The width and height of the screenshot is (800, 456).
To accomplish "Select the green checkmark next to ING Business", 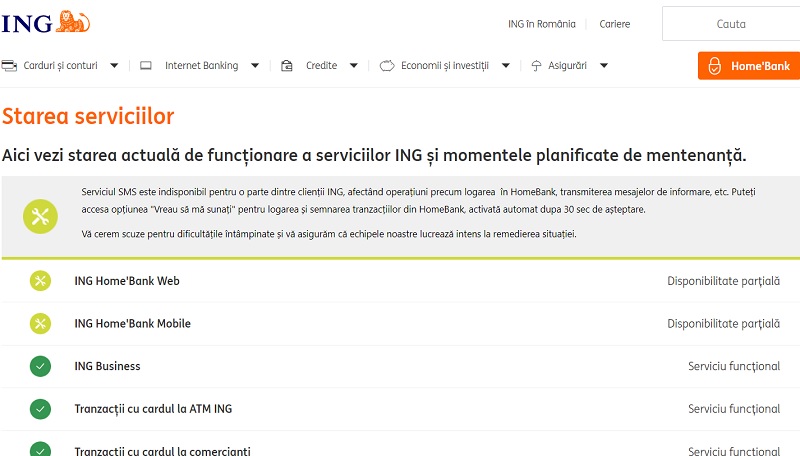I will tap(40, 366).
